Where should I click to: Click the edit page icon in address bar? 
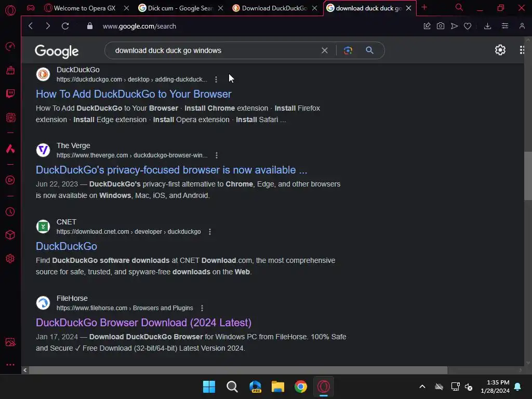click(427, 26)
